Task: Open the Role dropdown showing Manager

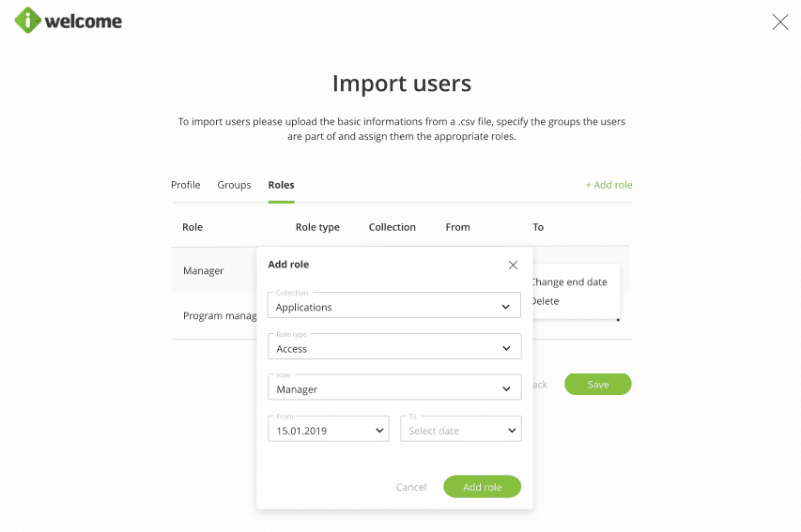Action: 394,388
